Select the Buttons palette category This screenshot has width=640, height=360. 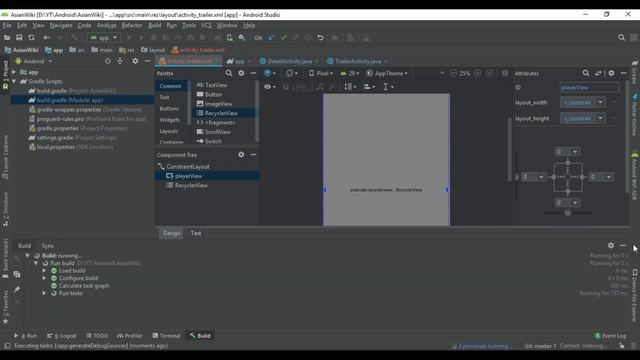[169, 109]
